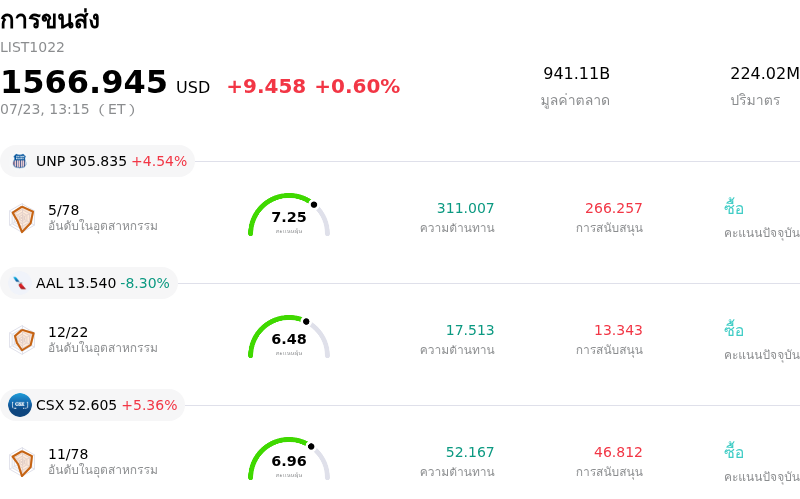Click the 5/78 industry ranking text

(63, 210)
